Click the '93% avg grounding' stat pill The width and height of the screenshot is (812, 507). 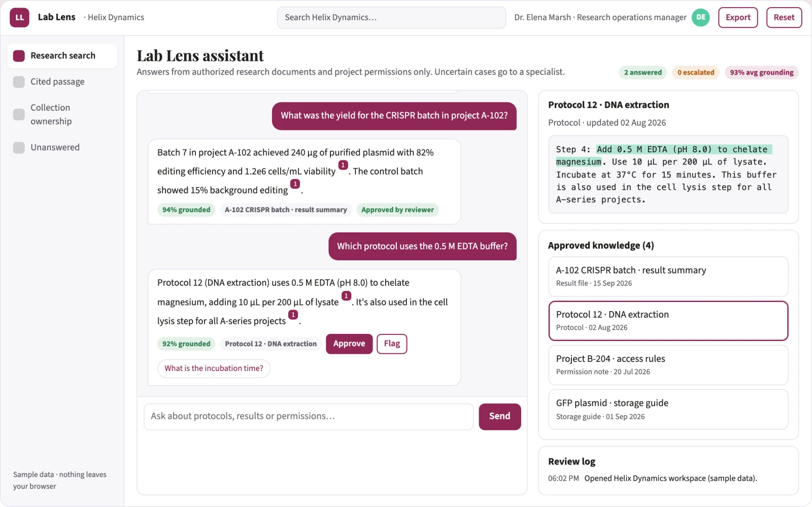click(x=762, y=73)
